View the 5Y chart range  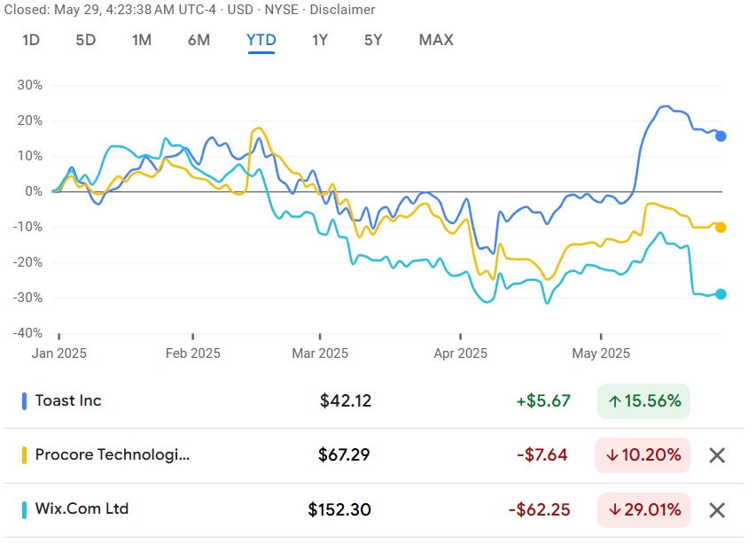(373, 40)
